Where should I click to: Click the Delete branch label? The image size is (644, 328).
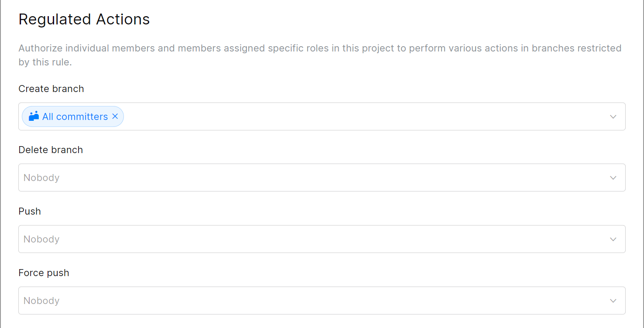tap(51, 150)
